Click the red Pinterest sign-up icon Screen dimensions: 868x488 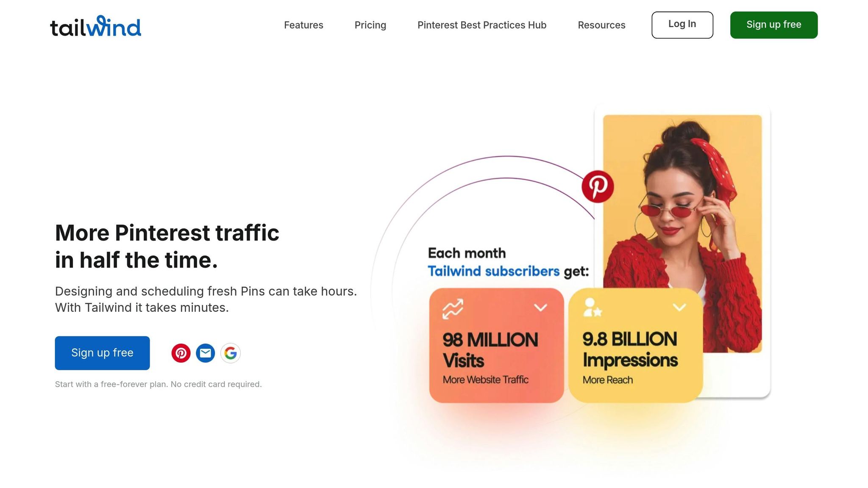181,353
